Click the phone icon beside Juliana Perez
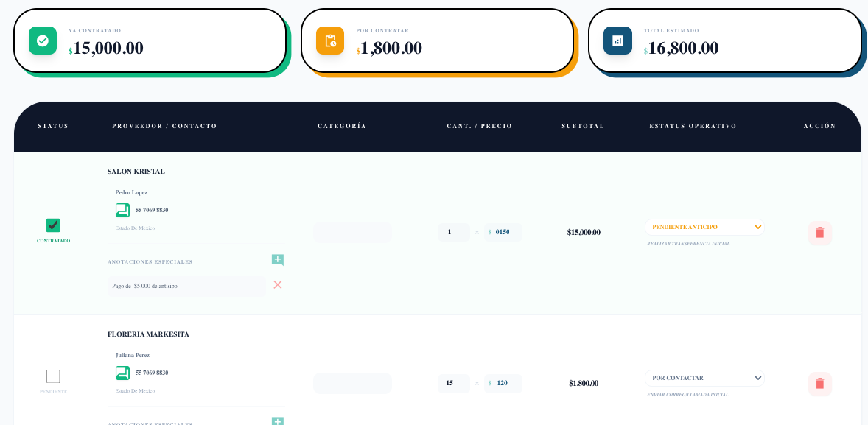Image resolution: width=868 pixels, height=425 pixels. (x=122, y=373)
